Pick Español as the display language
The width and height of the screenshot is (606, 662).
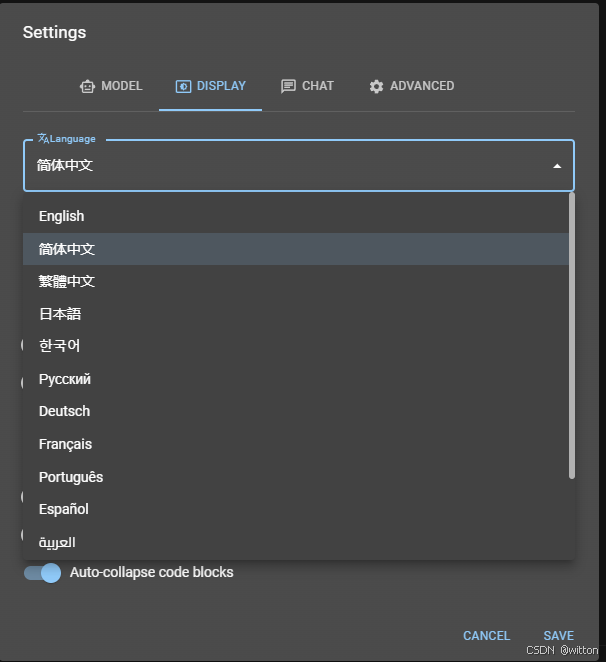[64, 509]
